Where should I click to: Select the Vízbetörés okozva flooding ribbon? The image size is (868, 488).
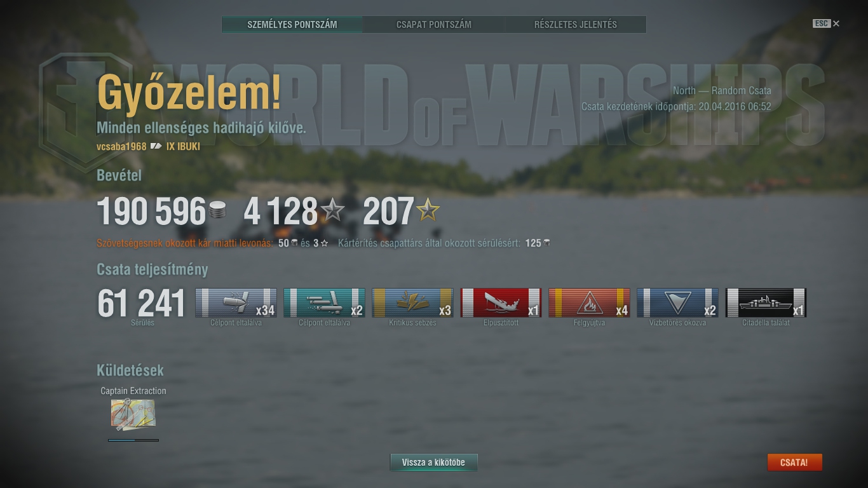[x=677, y=302]
